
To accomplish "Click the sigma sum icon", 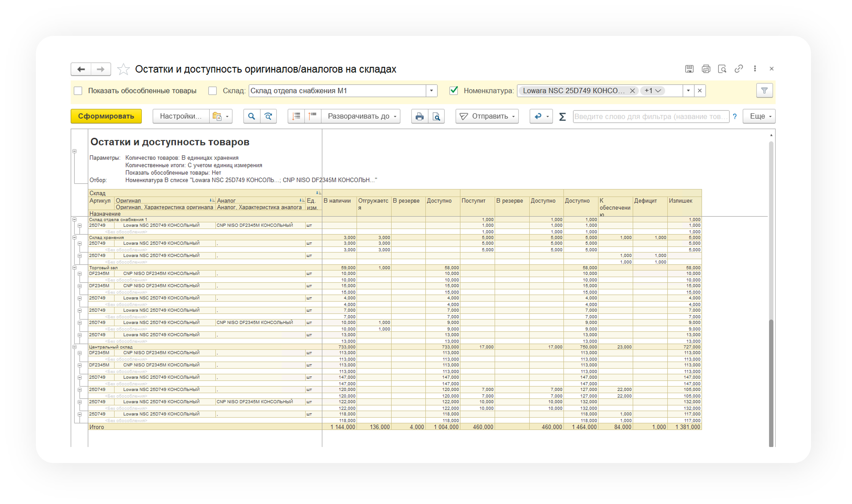I will coord(562,116).
